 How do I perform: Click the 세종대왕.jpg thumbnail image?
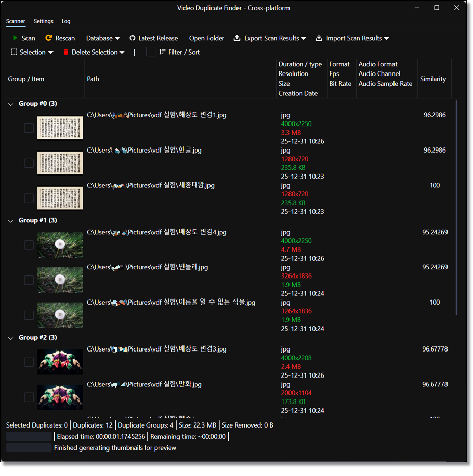click(x=60, y=197)
